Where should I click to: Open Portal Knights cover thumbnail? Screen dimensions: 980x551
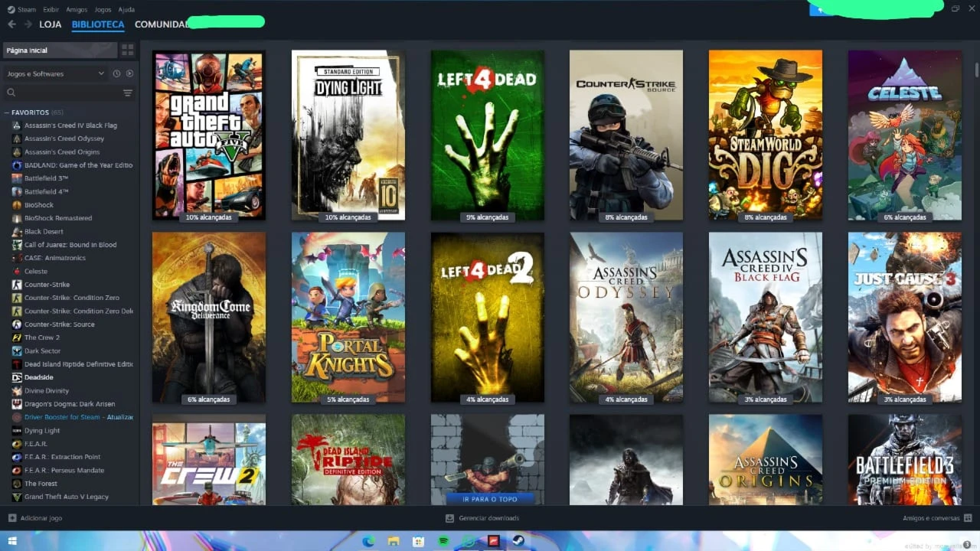point(348,318)
